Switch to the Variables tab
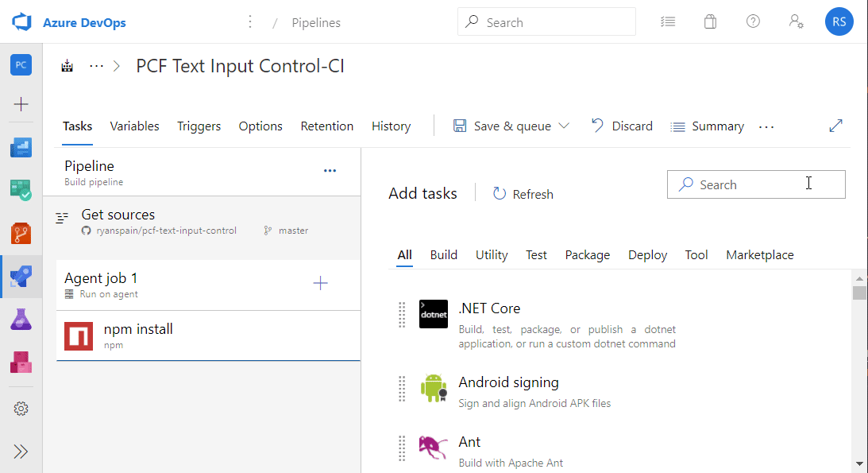The image size is (868, 473). pos(134,126)
